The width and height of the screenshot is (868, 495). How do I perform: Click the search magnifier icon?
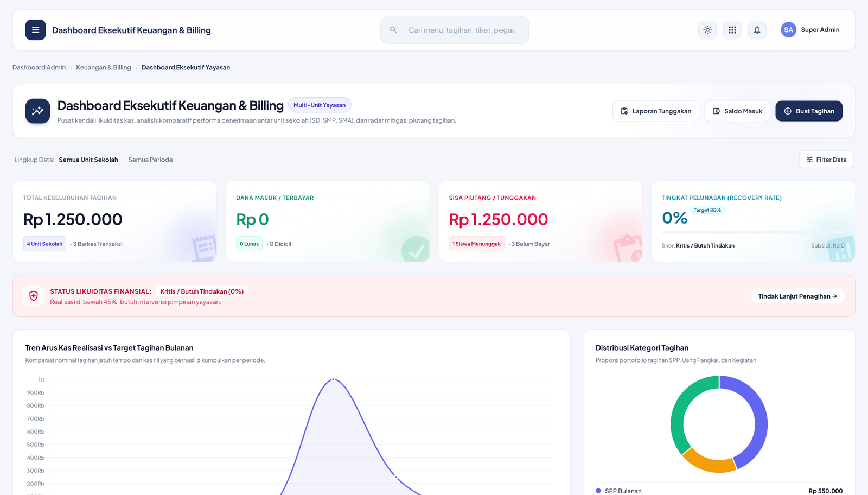393,30
